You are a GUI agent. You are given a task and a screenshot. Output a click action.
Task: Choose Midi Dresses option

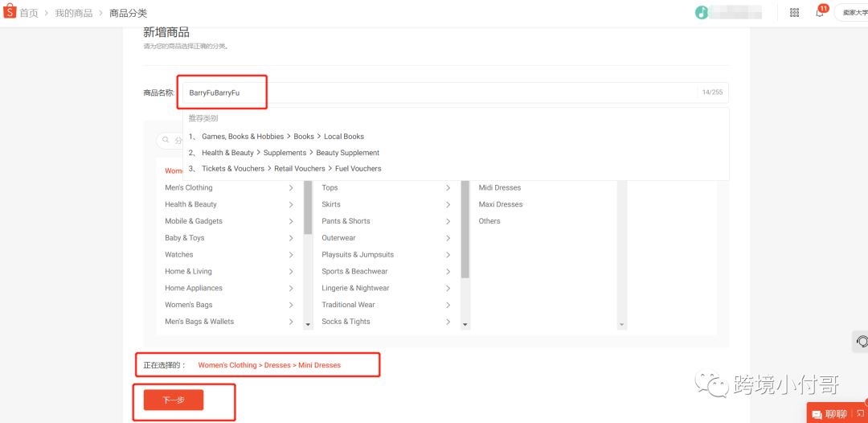500,187
